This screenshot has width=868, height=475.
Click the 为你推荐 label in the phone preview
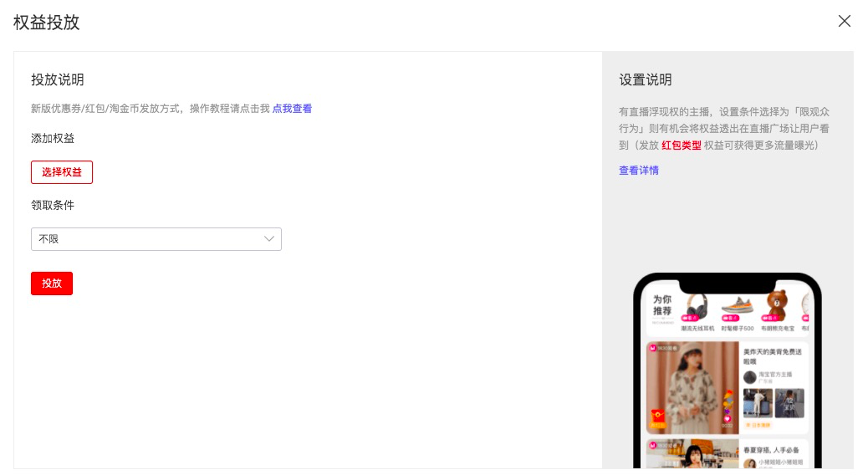tap(662, 305)
